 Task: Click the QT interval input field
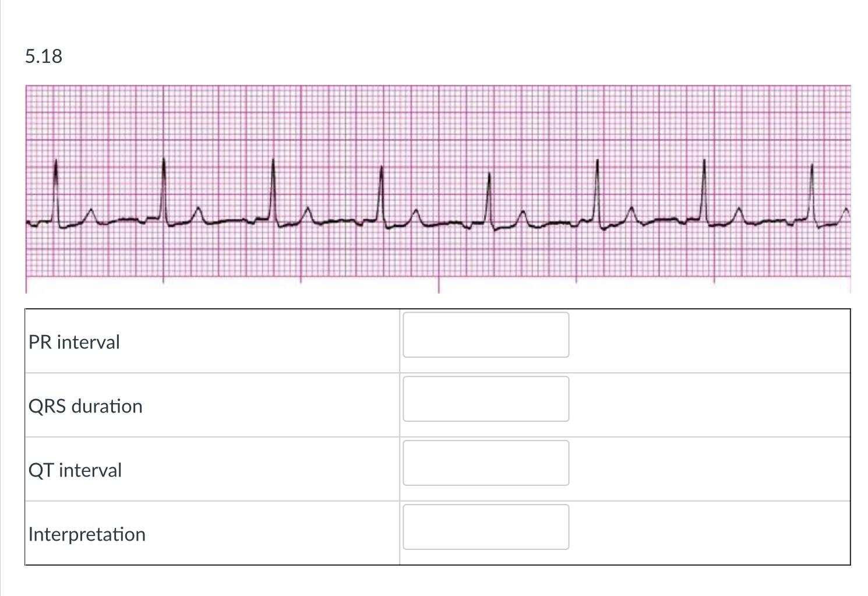[485, 463]
